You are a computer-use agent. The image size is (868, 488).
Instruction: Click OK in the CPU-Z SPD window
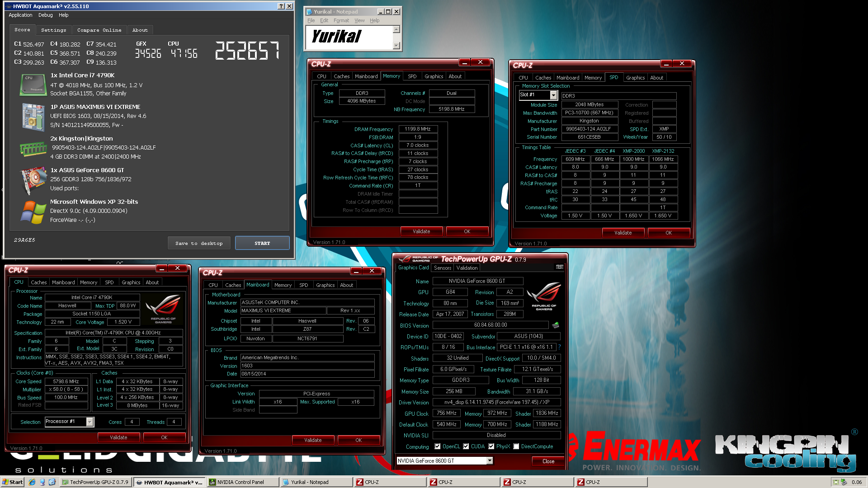click(669, 233)
